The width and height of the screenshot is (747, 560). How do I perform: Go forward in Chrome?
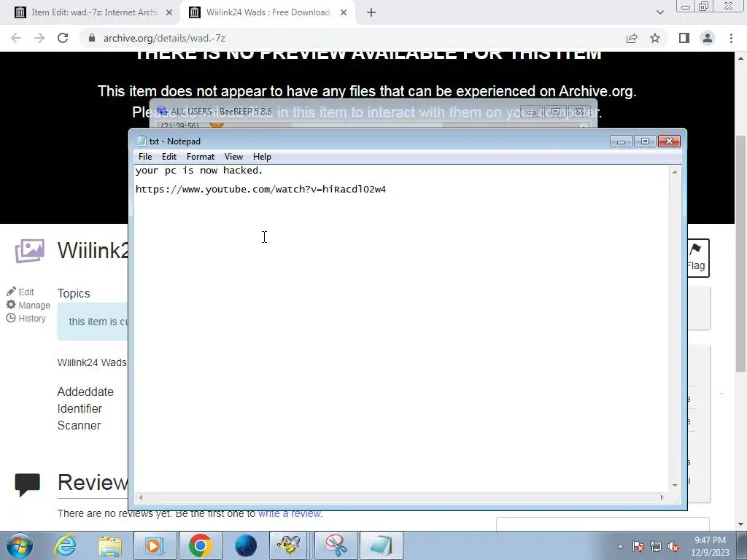(x=39, y=38)
